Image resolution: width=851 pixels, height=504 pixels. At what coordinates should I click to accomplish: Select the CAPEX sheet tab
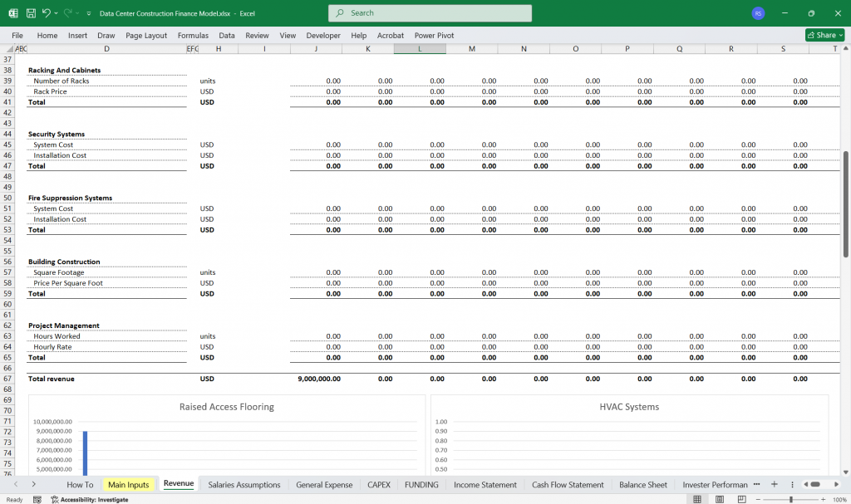(379, 484)
